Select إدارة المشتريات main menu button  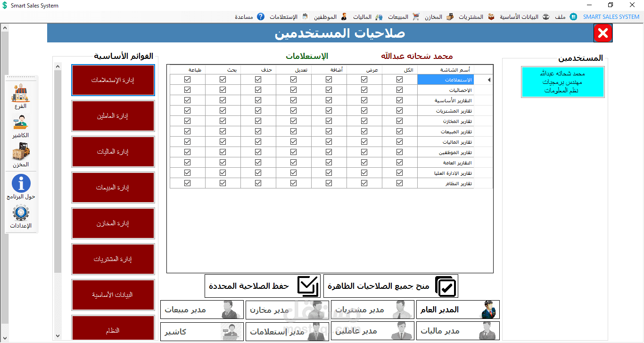click(113, 259)
